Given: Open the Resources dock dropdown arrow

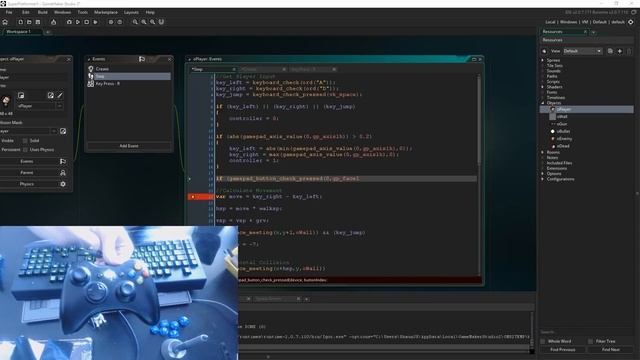Looking at the screenshot, I should (x=593, y=32).
